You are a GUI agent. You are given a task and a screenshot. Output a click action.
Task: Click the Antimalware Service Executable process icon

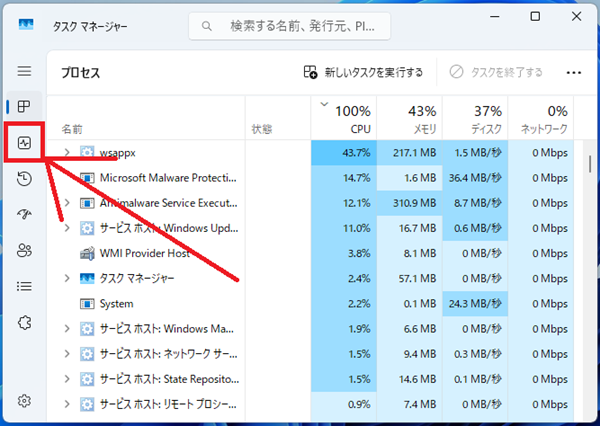pos(87,203)
